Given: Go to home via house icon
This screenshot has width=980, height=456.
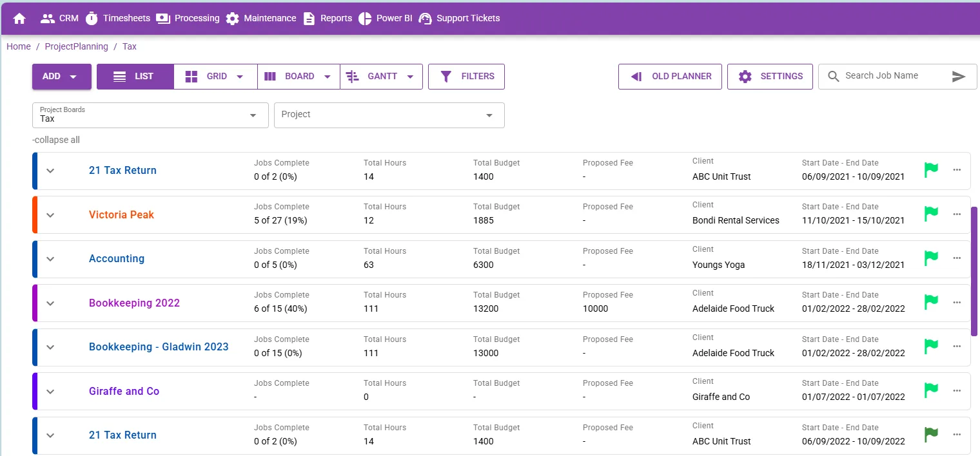Looking at the screenshot, I should 19,19.
